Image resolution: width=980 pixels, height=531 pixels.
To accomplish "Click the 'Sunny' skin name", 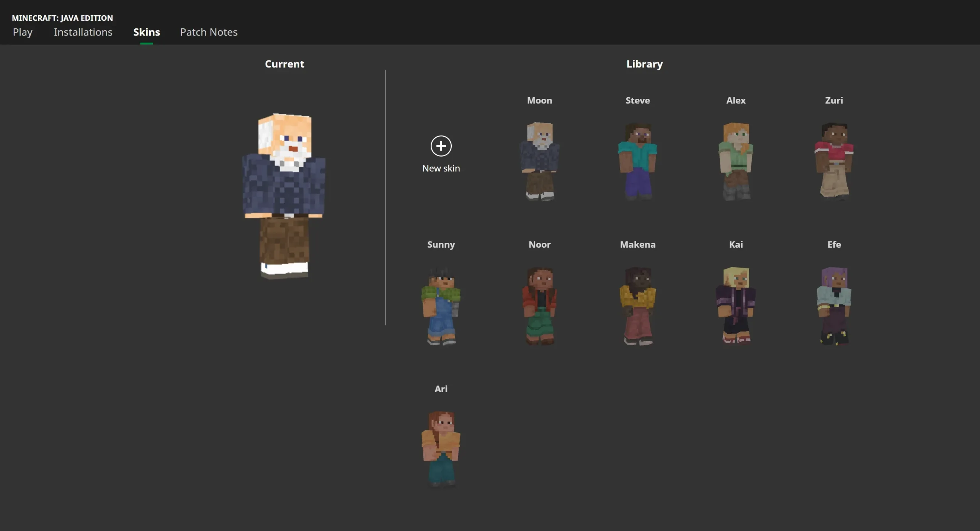I will point(441,245).
